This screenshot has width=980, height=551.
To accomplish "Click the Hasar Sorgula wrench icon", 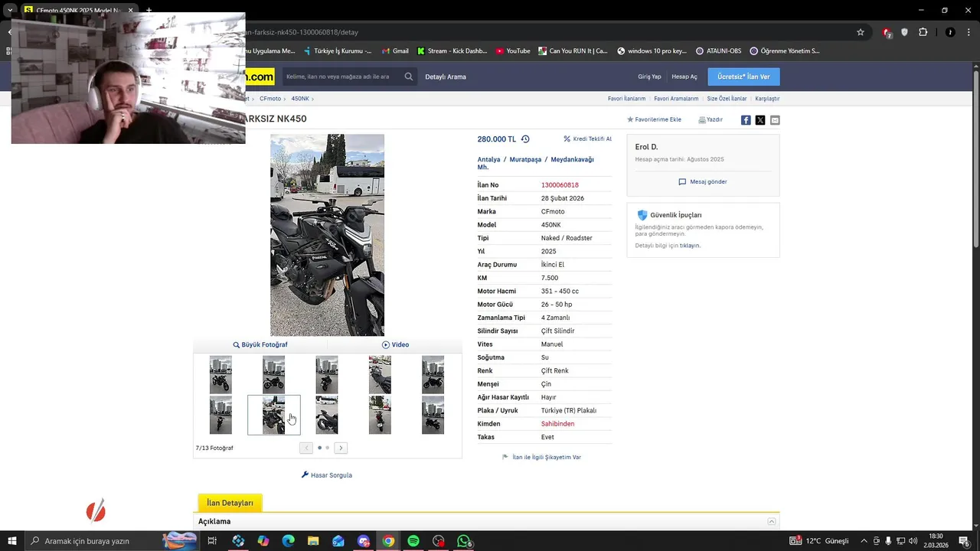I will coord(305,474).
